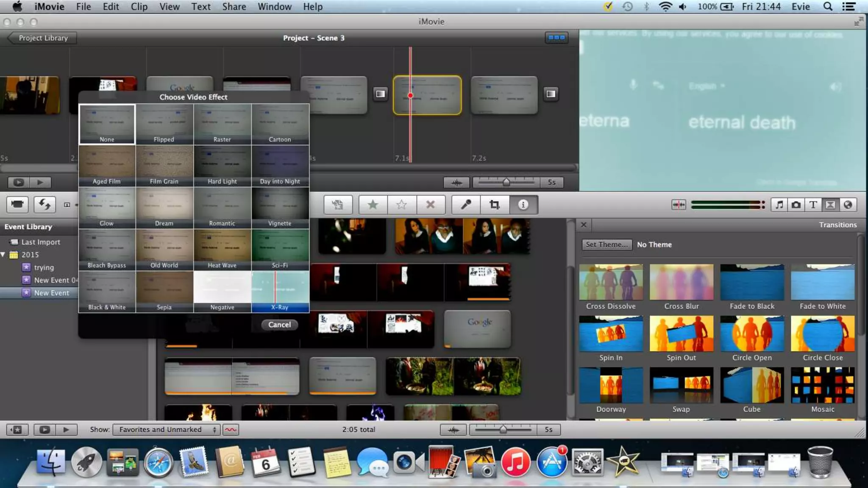Viewport: 868px width, 488px height.
Task: Select the crop and rotate tool
Action: [494, 205]
